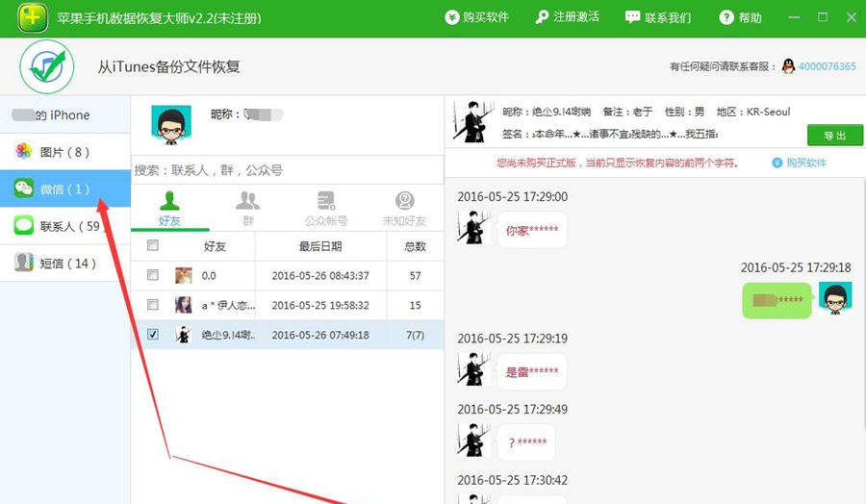Click 联系我们 in the title bar
The height and width of the screenshot is (504, 866).
point(658,17)
